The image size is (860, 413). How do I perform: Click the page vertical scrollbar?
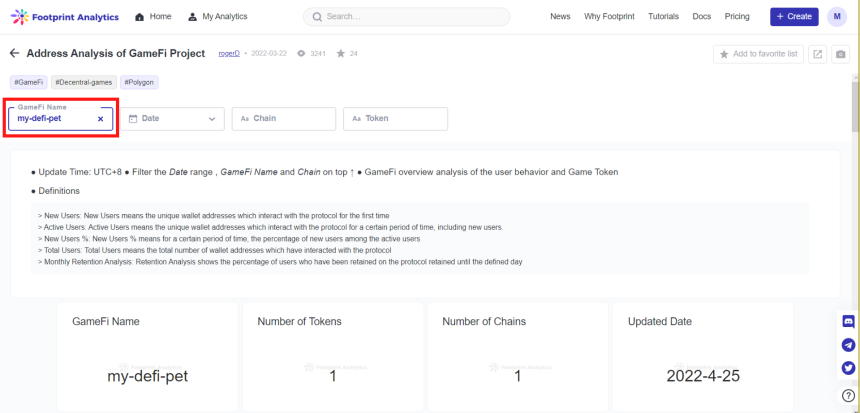pyautogui.click(x=856, y=106)
